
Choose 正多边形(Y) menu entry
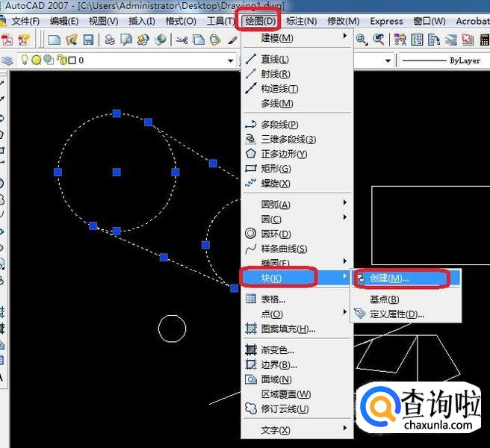tap(297, 154)
